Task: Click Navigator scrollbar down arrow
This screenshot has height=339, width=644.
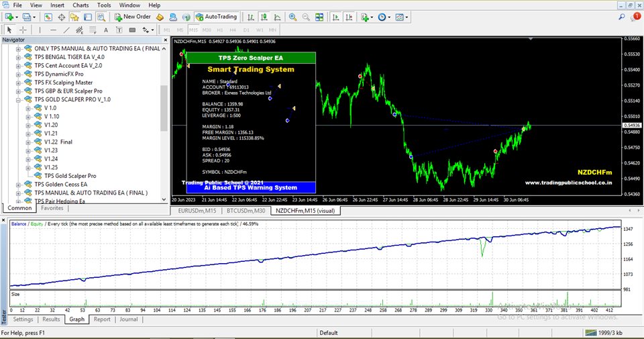Action: pos(164,199)
